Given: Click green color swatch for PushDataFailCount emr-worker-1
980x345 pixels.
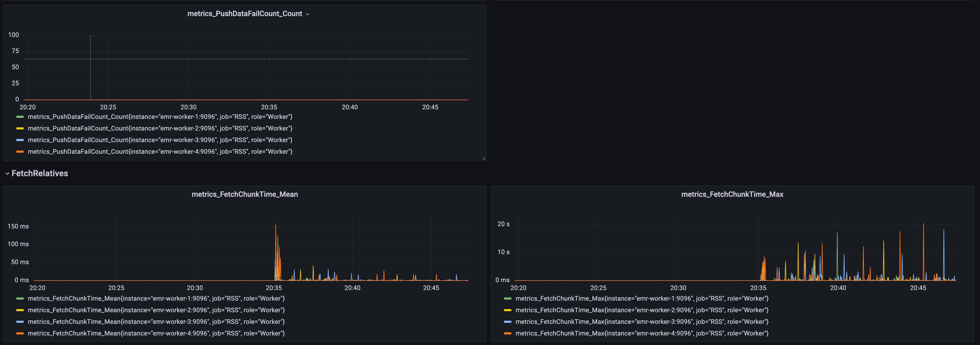Looking at the screenshot, I should 20,117.
